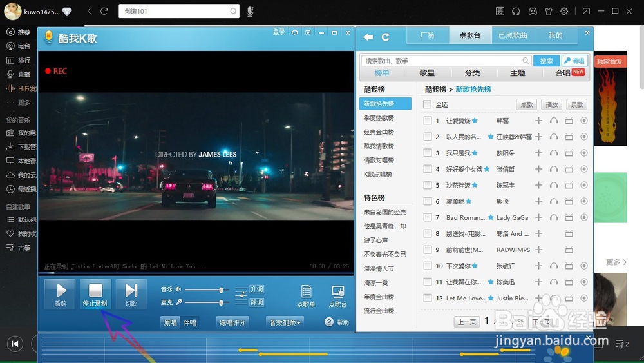Open the 季度热歌榜 chart
Viewport: 644px width, 363px height.
[379, 117]
